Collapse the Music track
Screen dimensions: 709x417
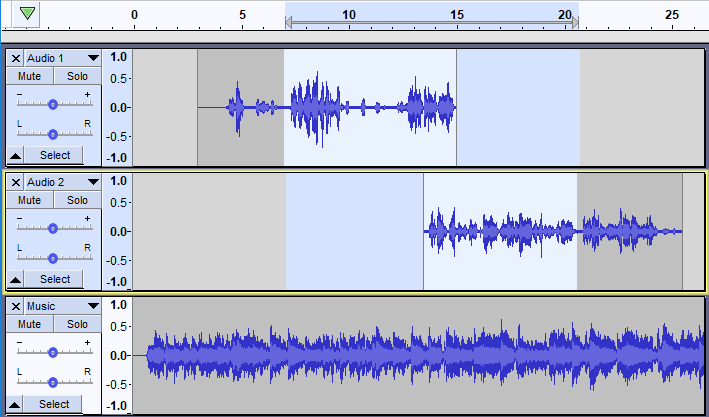coord(16,404)
